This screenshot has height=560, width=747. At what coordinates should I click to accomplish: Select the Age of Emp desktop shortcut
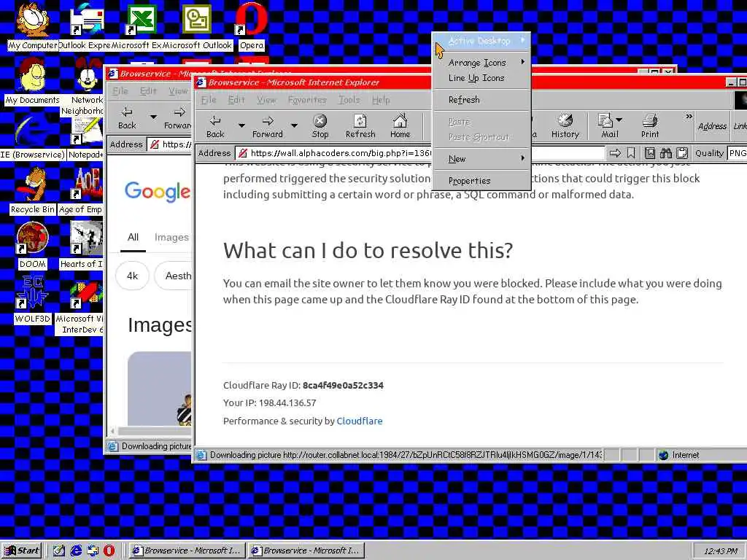pos(81,192)
